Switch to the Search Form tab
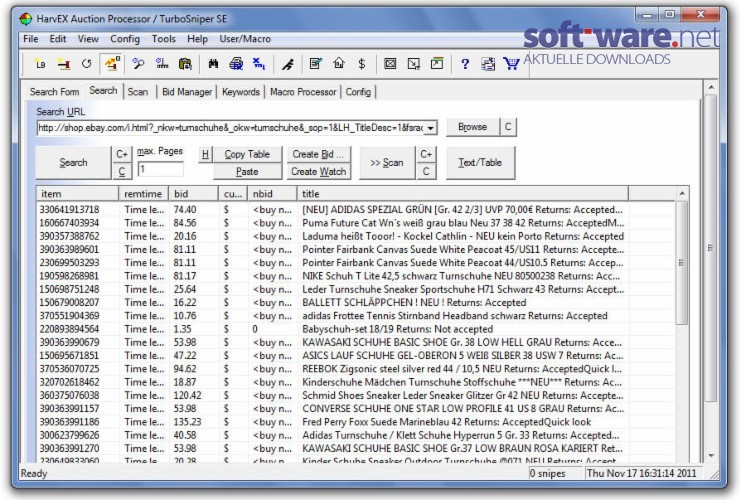This screenshot has width=741, height=500. pos(54,92)
